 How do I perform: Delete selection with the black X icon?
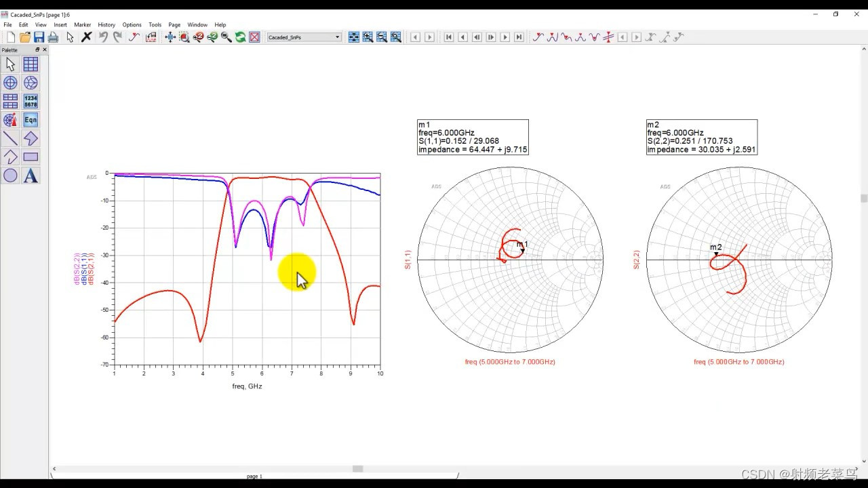(x=86, y=37)
